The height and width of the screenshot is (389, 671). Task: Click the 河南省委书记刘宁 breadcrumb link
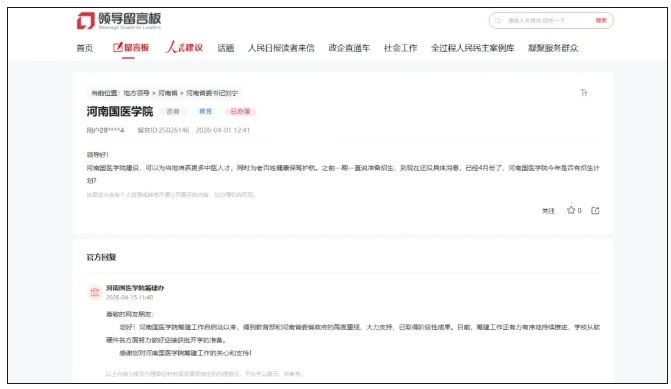(212, 93)
